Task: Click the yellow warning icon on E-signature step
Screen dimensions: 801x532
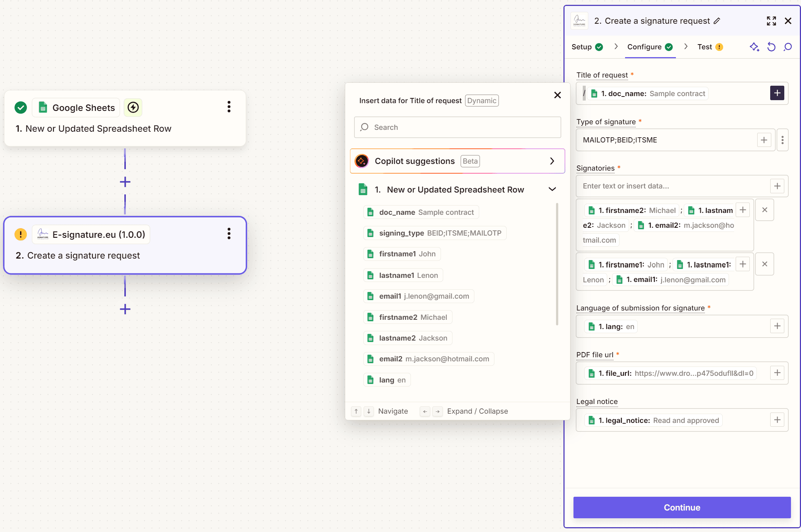Action: pyautogui.click(x=21, y=234)
